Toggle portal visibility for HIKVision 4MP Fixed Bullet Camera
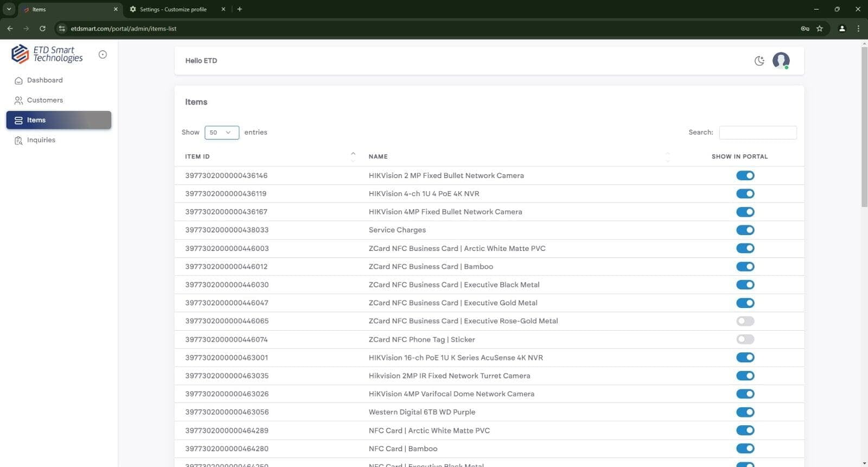Image resolution: width=868 pixels, height=467 pixels. [x=745, y=212]
